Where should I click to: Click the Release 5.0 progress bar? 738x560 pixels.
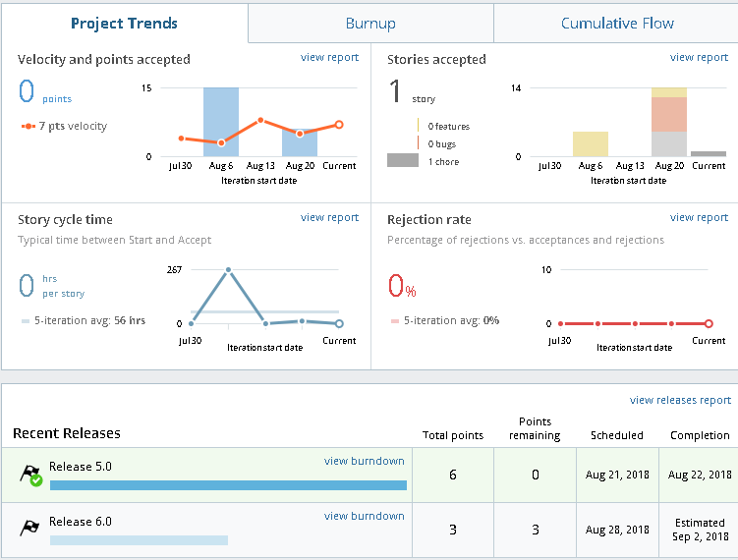coord(228,485)
